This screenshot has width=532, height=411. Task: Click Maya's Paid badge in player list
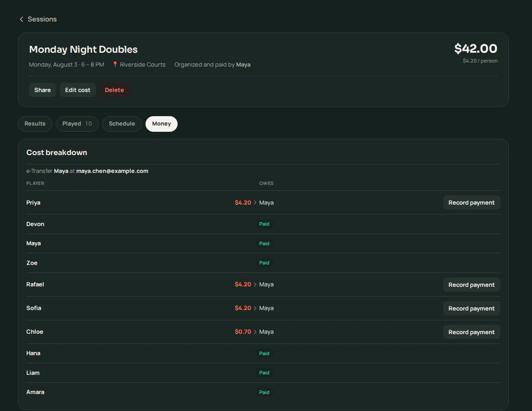click(264, 243)
